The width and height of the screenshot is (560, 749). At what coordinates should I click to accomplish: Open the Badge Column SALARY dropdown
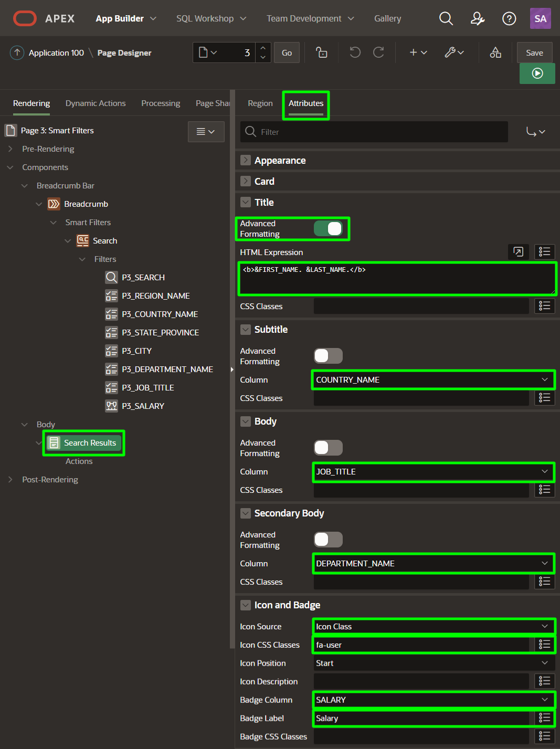point(432,700)
